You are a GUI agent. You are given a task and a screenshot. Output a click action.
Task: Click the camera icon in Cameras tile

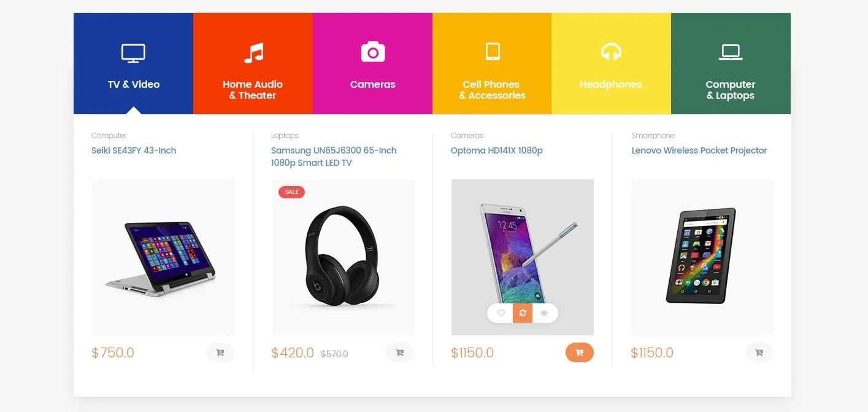tap(373, 52)
